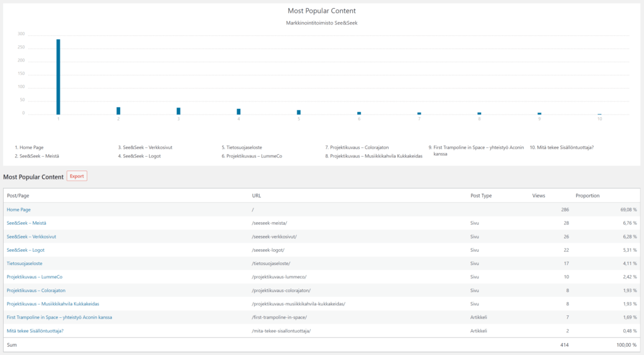
Task: Click legend entry '1. Home Page'
Action: pos(29,147)
